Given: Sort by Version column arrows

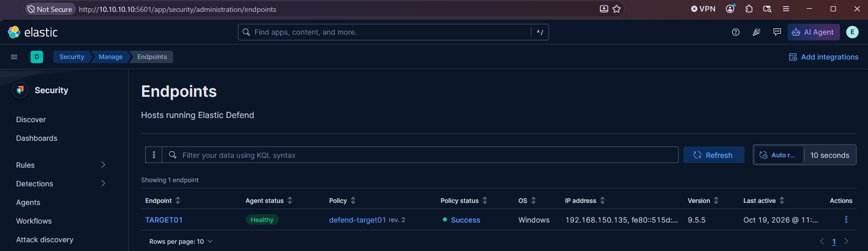Looking at the screenshot, I should 716,200.
